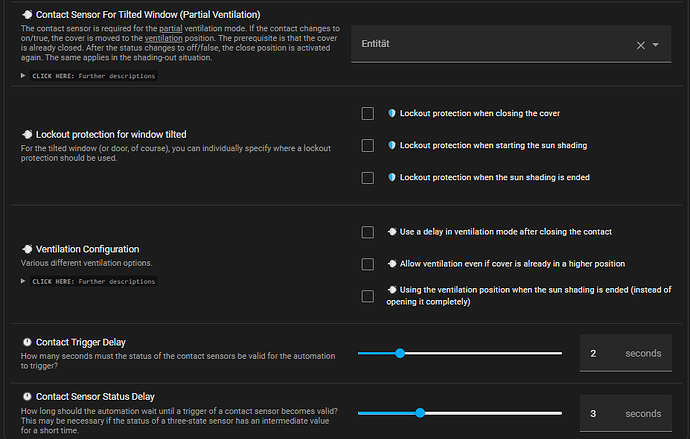
Task: Click the Contact Sensor For Tilted Window icon
Action: 27,15
